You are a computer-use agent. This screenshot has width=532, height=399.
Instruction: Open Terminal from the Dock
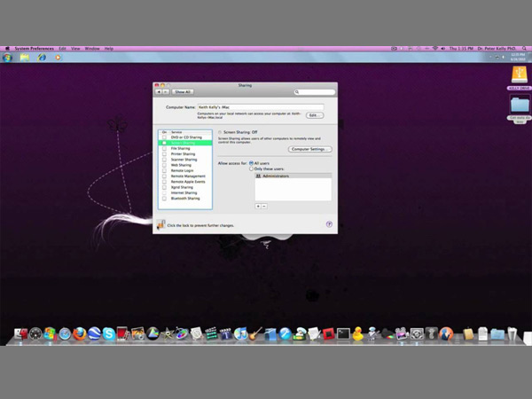pyautogui.click(x=343, y=334)
